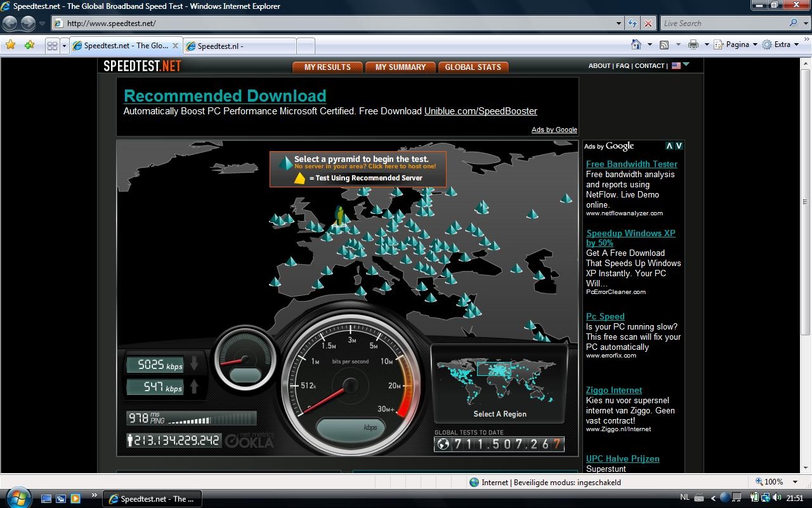The image size is (812, 508).
Task: Click next ads arrow in sidebar
Action: (x=679, y=146)
